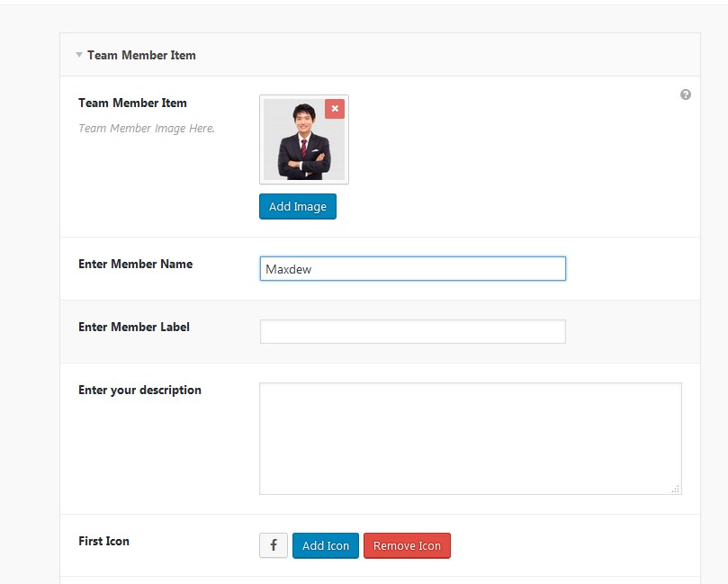
Task: Focus the Enter Member Name field
Action: coord(413,269)
